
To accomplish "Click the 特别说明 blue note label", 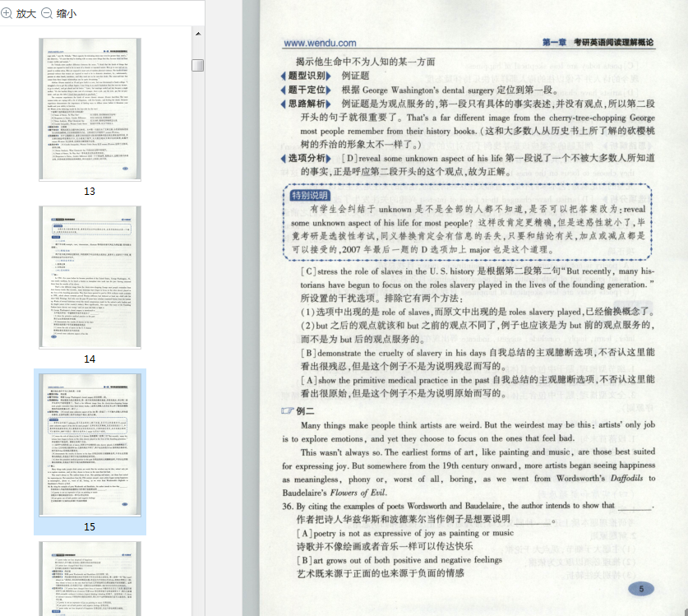I will coord(310,196).
